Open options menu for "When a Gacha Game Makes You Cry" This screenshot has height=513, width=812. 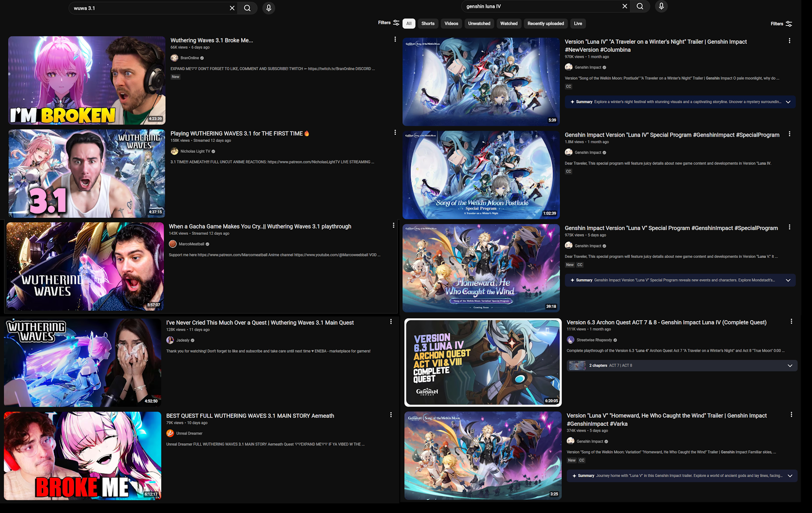click(x=393, y=226)
